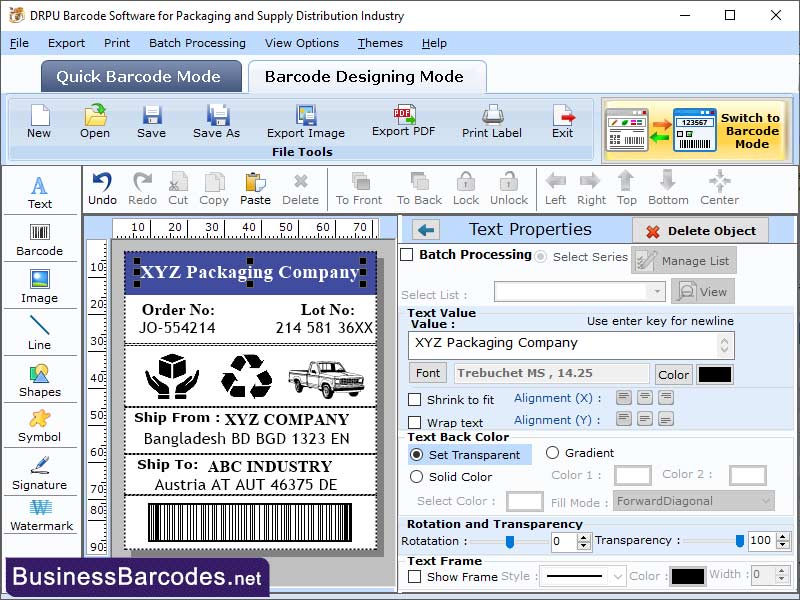Open the Print Label tool

pyautogui.click(x=491, y=120)
